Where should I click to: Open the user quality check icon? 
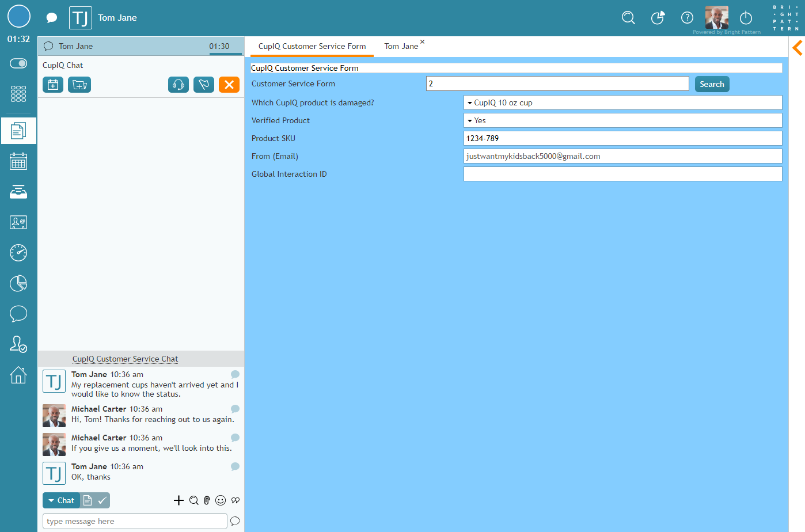(x=18, y=344)
